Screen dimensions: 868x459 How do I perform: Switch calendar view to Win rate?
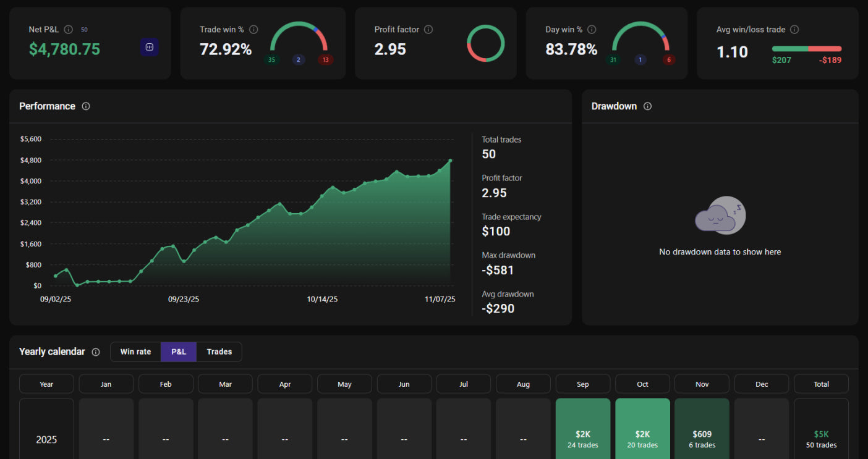pos(135,352)
